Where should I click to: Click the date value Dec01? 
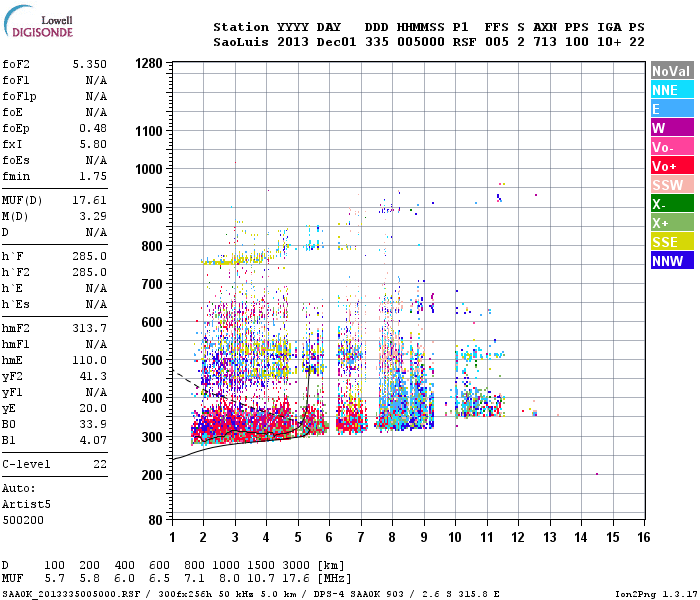[x=336, y=42]
